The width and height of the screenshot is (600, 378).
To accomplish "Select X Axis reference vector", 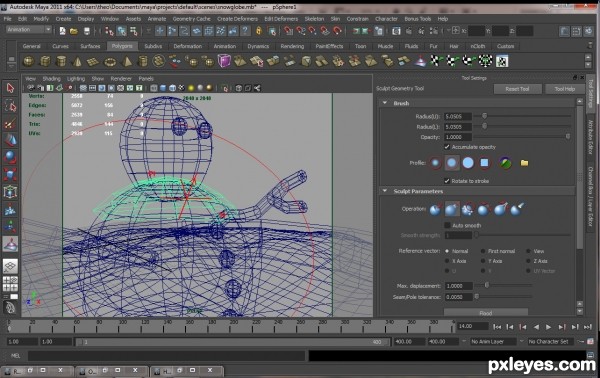I will (447, 261).
